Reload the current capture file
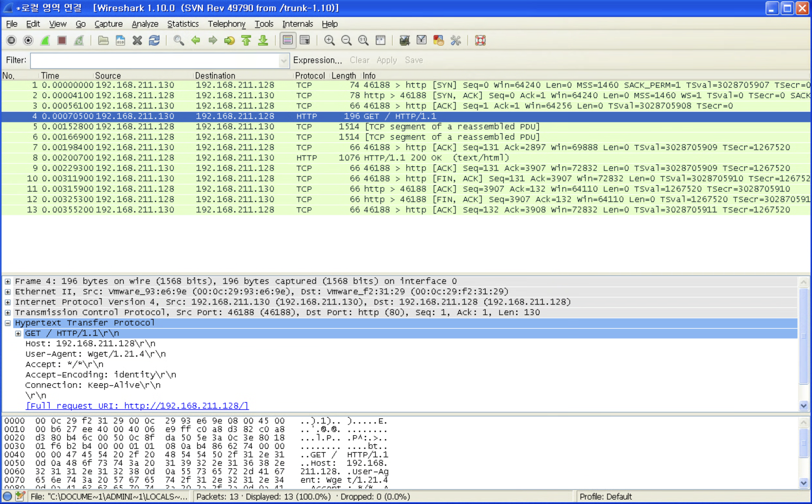Screen dimensions: 812x504 point(154,41)
